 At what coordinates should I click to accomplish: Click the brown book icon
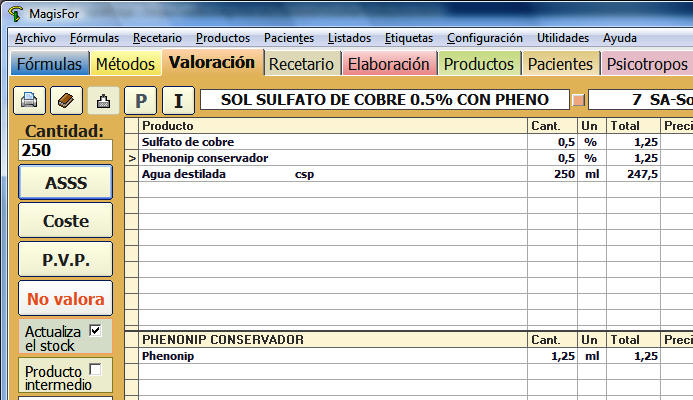[x=65, y=101]
